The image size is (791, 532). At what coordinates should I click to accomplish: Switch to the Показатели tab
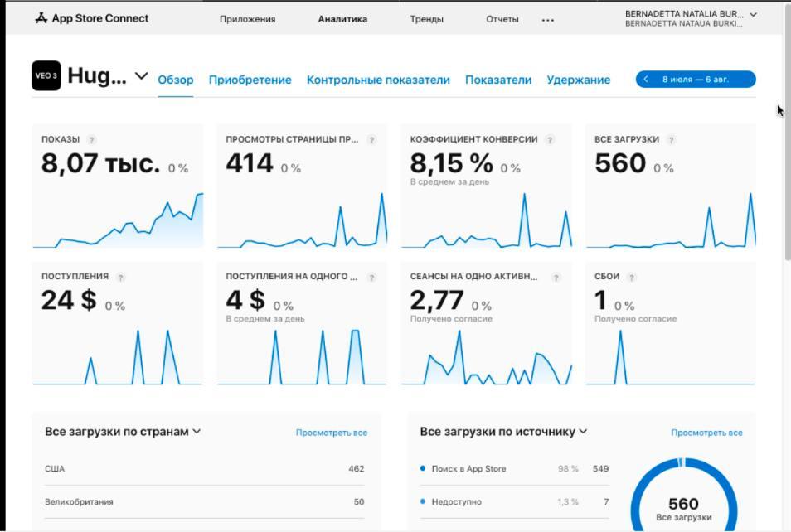[498, 80]
